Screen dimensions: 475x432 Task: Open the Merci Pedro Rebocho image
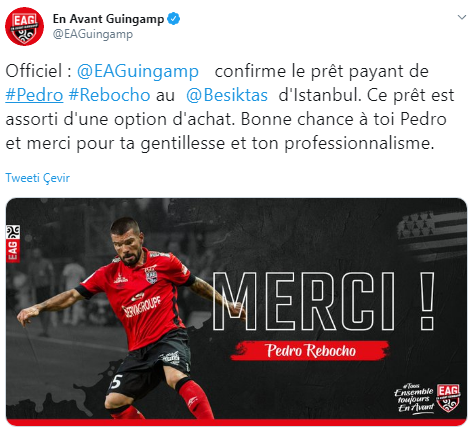click(236, 312)
